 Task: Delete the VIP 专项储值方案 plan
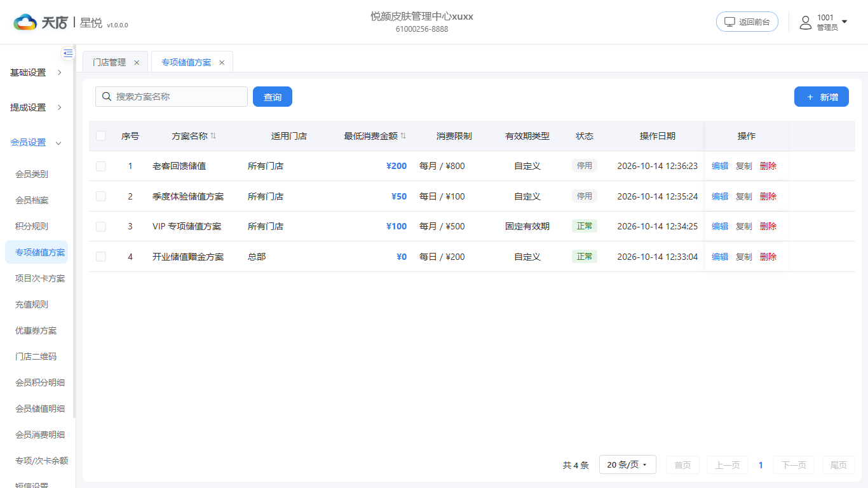(x=768, y=226)
